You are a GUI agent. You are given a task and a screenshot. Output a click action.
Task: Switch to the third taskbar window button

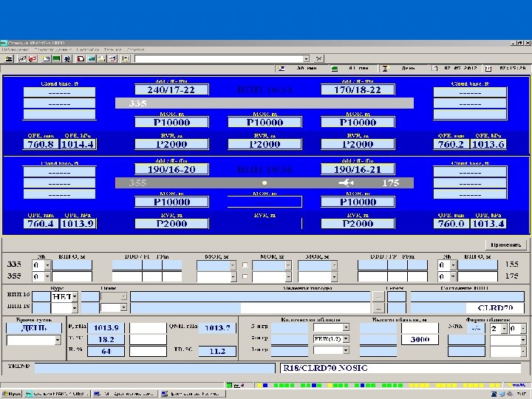pyautogui.click(x=193, y=394)
